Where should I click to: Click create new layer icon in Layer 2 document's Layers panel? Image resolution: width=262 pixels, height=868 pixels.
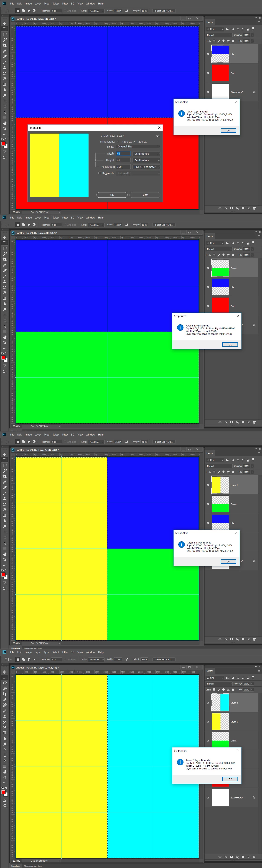click(x=249, y=857)
